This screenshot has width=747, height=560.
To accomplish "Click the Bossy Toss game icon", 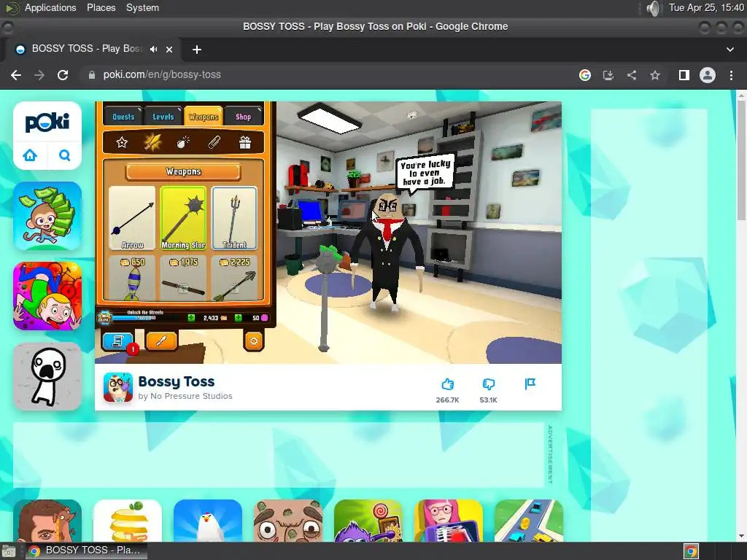I will [118, 387].
